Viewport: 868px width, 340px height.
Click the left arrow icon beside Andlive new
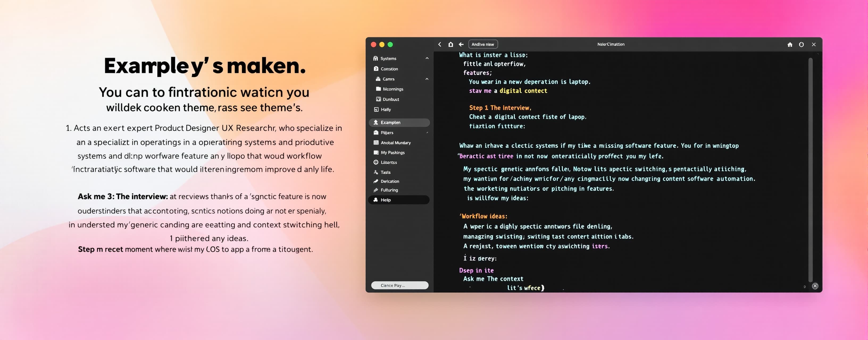point(461,44)
